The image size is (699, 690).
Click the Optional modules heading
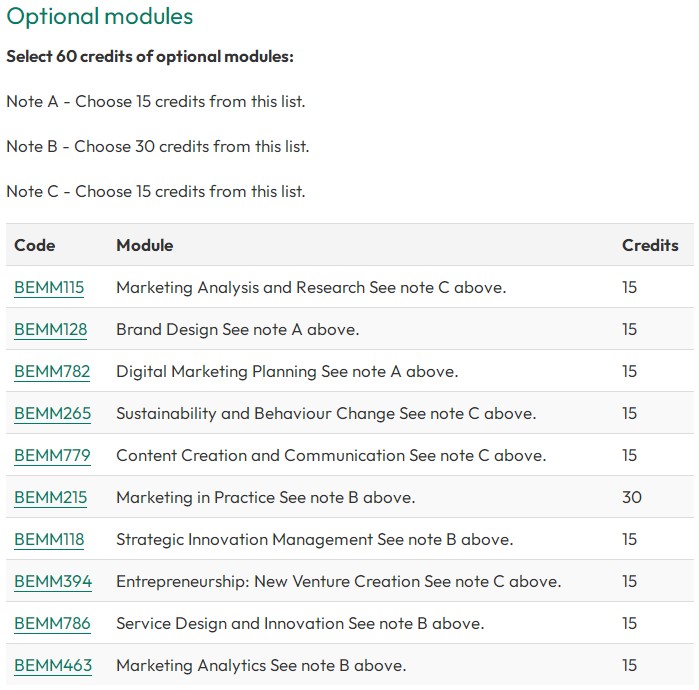pyautogui.click(x=99, y=16)
